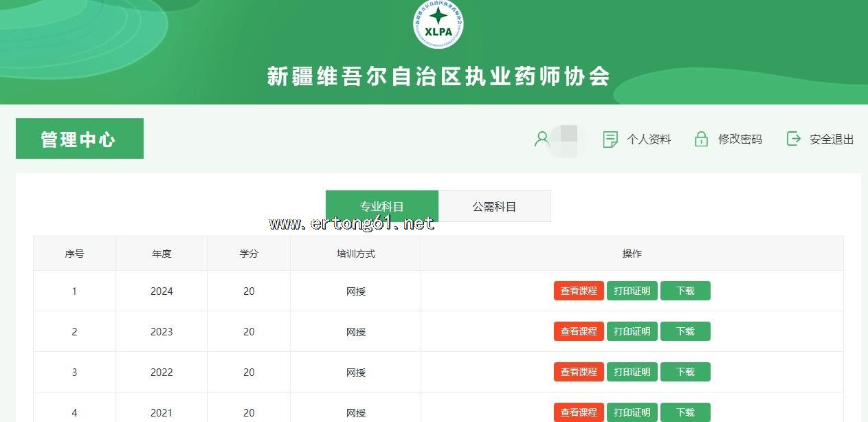Download the 2024 record

(x=685, y=291)
